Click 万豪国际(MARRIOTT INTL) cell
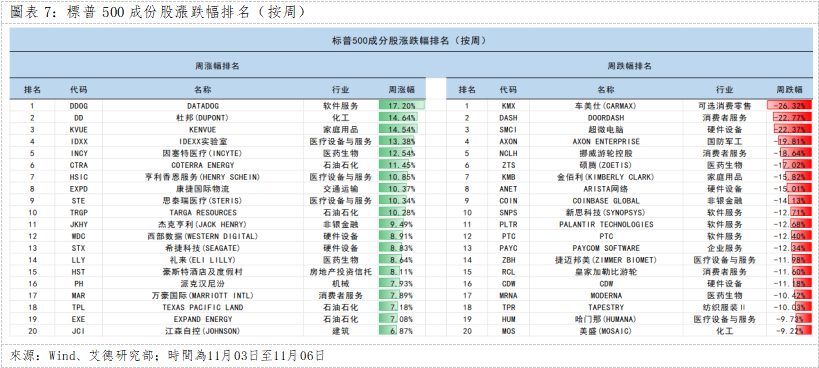 pyautogui.click(x=203, y=295)
